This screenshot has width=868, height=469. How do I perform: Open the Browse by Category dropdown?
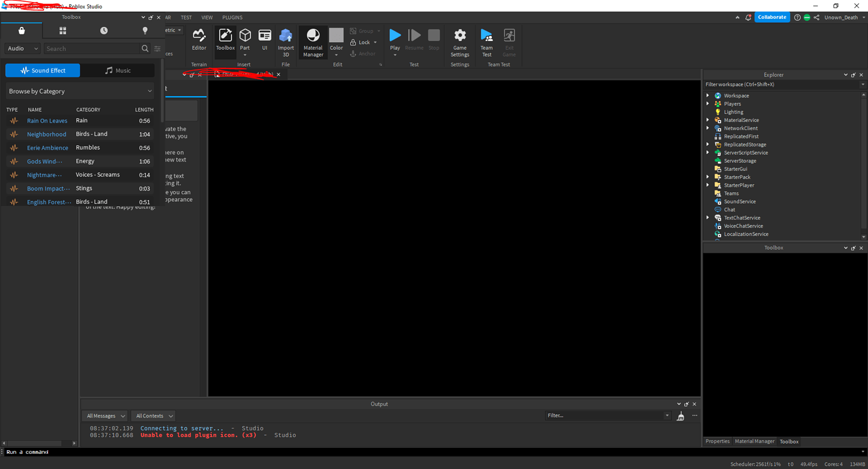pos(79,91)
